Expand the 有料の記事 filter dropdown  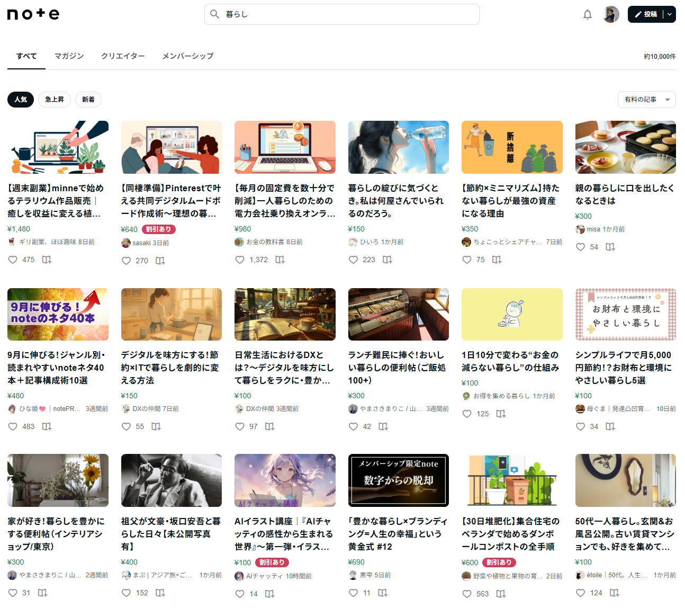[646, 100]
